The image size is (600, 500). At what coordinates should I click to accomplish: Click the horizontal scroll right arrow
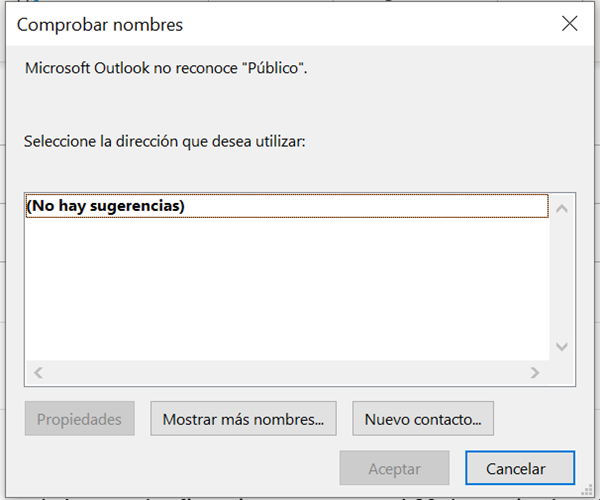(x=535, y=373)
